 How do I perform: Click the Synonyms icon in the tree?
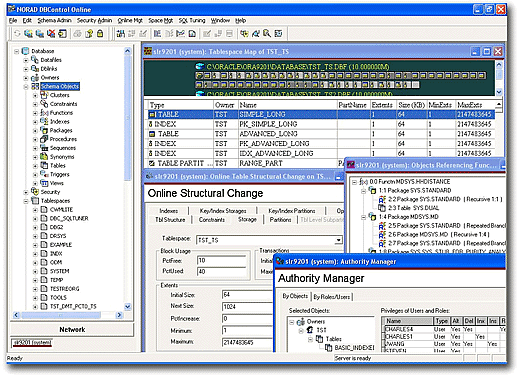coord(44,157)
